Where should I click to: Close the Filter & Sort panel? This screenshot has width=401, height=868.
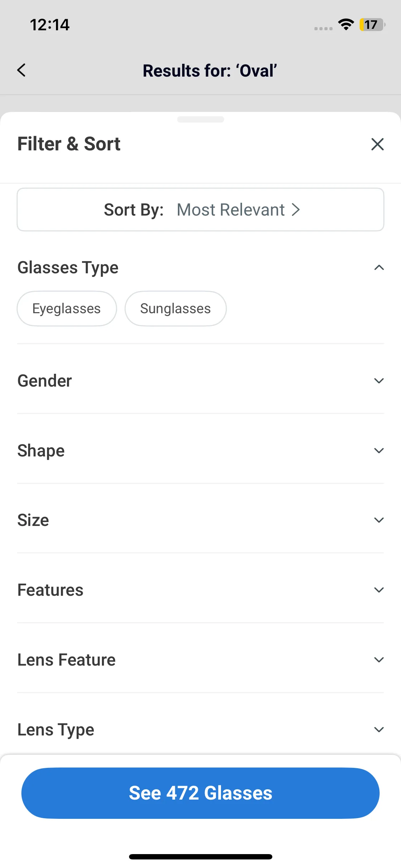(377, 144)
